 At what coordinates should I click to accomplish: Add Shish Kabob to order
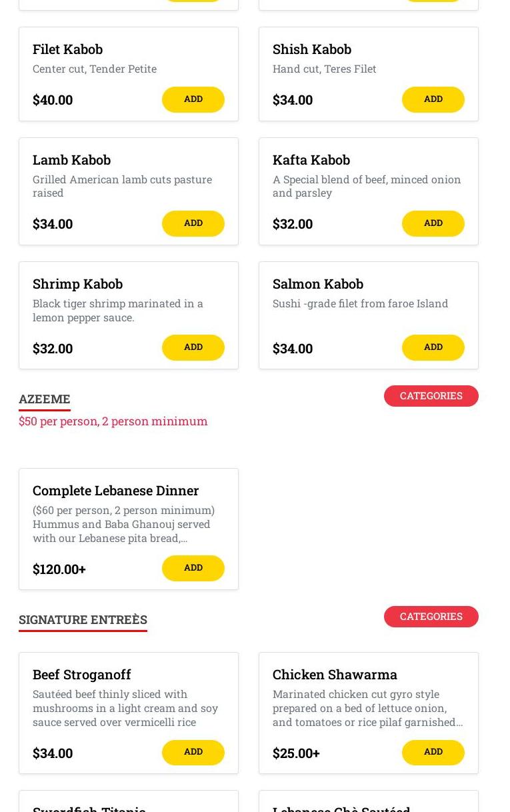click(433, 99)
